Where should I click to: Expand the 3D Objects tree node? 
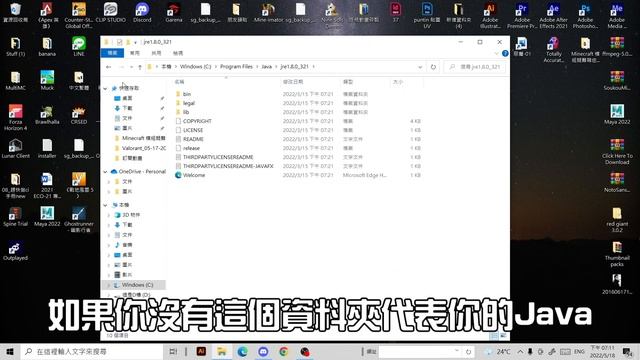coord(109,215)
